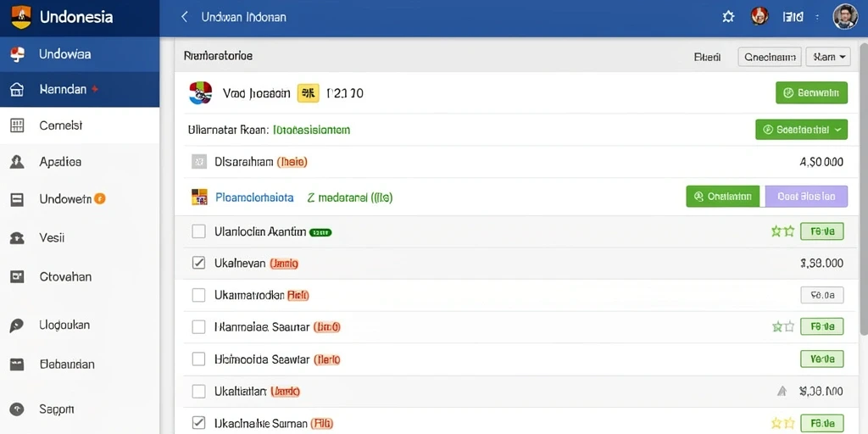Screen dimensions: 868x434
Task: Click the Ctovahan sidebar icon
Action: pos(17,277)
